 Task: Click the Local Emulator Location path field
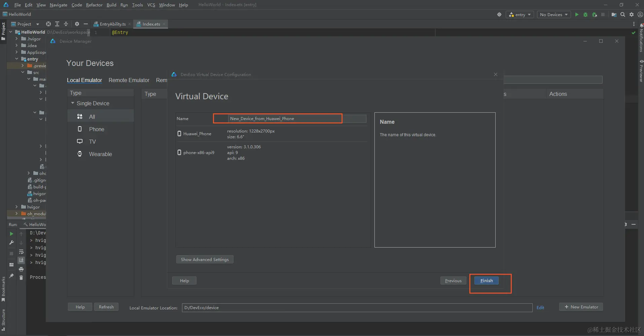click(357, 307)
